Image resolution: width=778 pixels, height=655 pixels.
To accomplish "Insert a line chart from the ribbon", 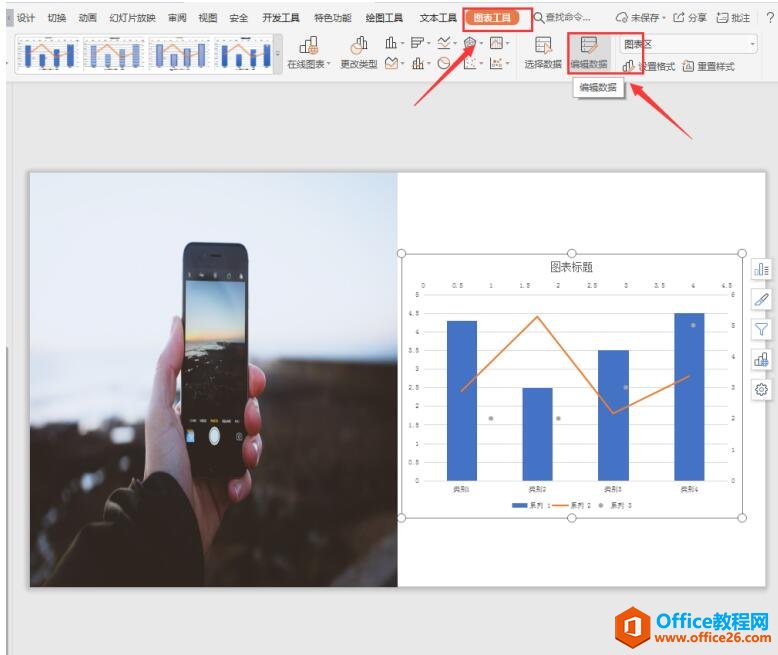I will [444, 43].
